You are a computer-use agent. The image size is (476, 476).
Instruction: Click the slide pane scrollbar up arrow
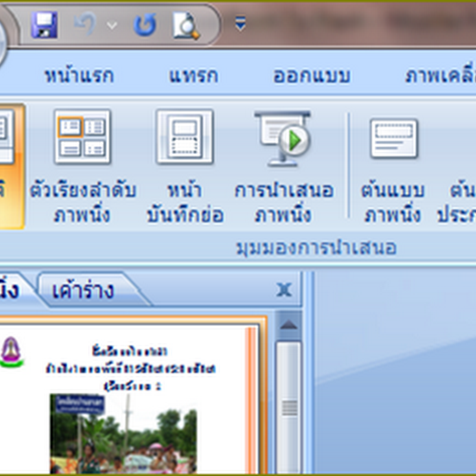tap(289, 326)
